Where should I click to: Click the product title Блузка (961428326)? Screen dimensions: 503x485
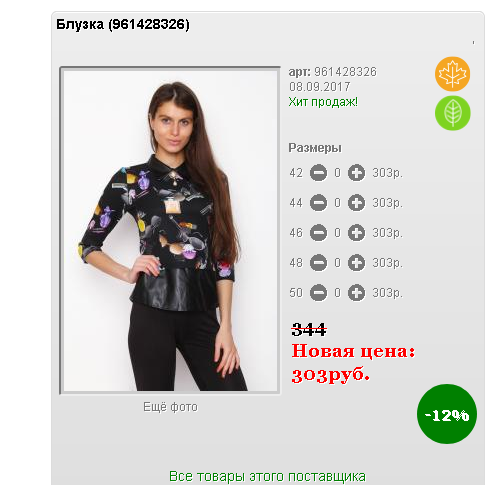(123, 24)
